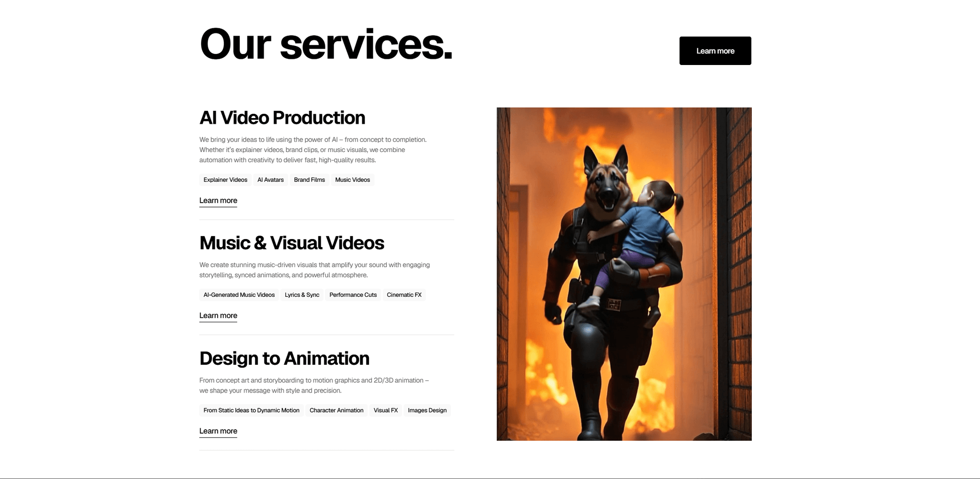Choose the Lyrics & Sync tag

pyautogui.click(x=302, y=295)
